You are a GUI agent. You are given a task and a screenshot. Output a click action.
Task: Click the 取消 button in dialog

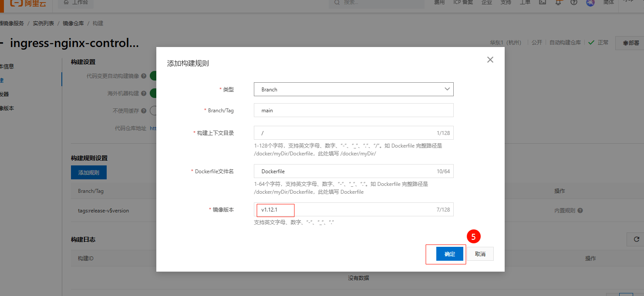[x=480, y=254]
